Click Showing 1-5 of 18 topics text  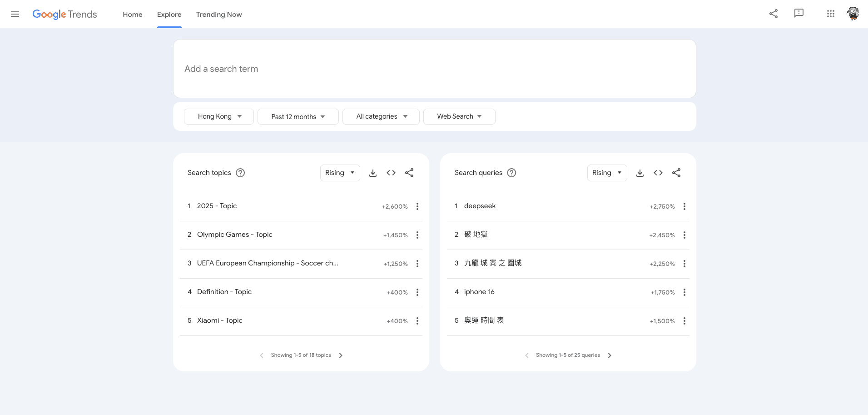[301, 355]
